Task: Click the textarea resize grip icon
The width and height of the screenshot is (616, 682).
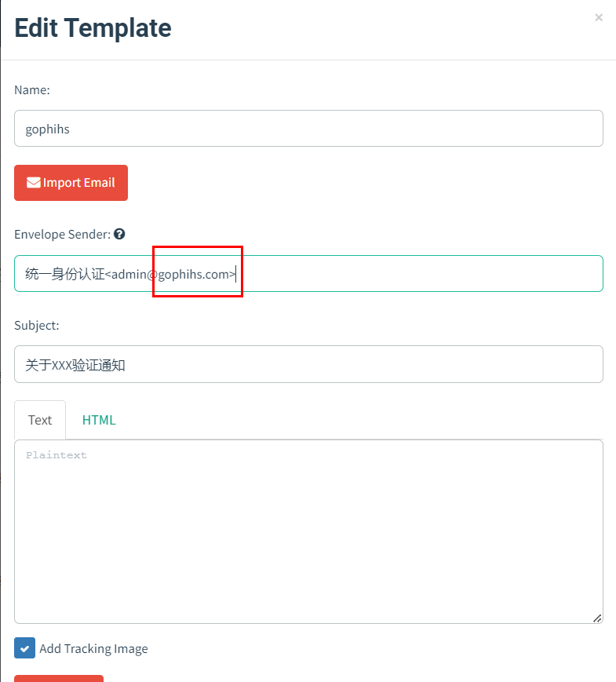Action: [x=597, y=618]
